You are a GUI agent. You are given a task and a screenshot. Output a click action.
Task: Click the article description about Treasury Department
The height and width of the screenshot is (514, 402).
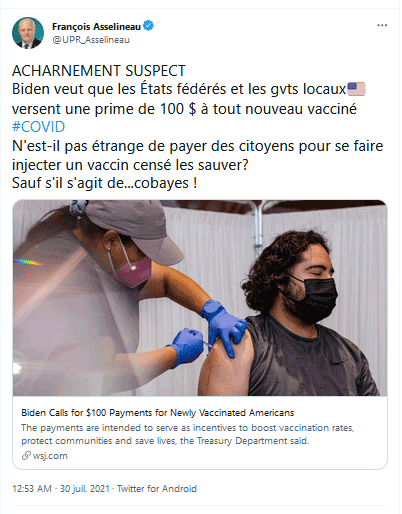[x=188, y=434]
